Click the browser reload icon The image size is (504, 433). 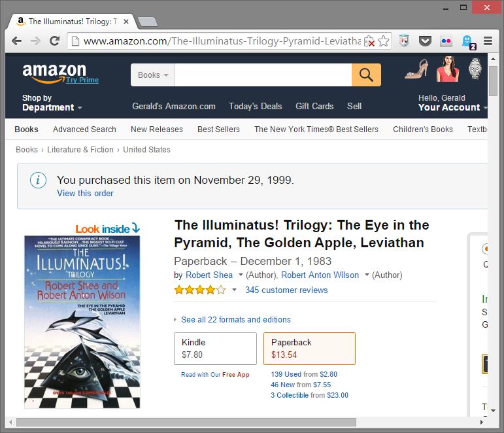(x=55, y=41)
